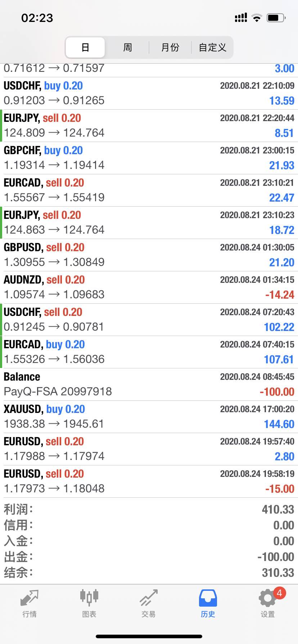Open the 交易 trade icon
The image size is (298, 644).
(149, 597)
